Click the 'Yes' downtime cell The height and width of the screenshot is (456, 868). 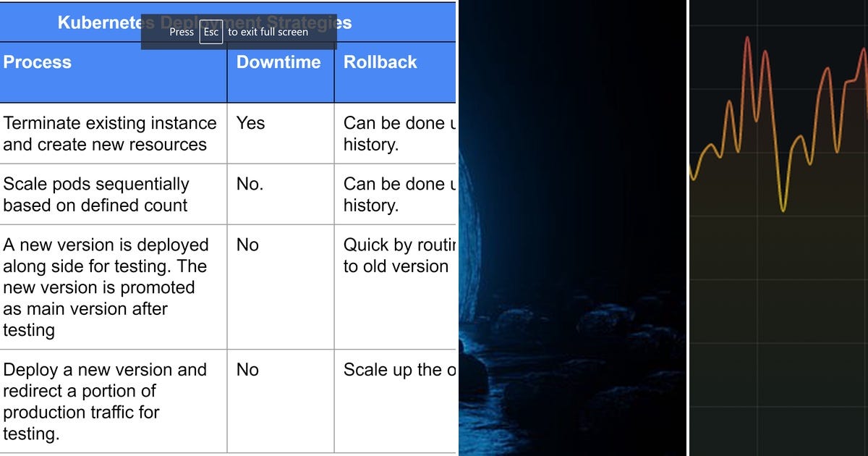(x=251, y=123)
